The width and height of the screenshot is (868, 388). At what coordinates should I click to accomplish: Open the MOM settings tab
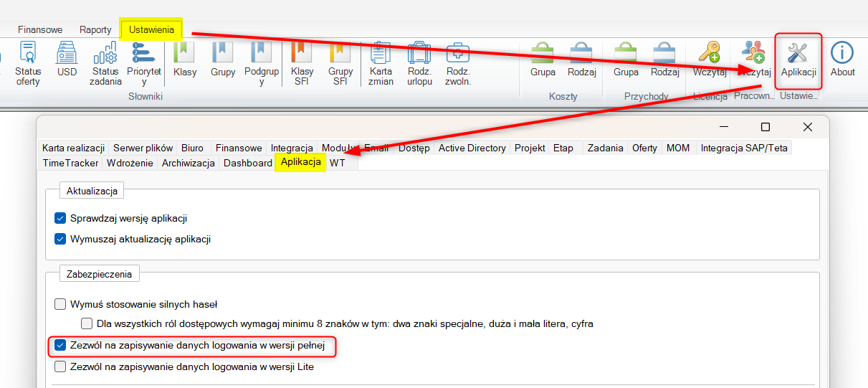(x=678, y=148)
